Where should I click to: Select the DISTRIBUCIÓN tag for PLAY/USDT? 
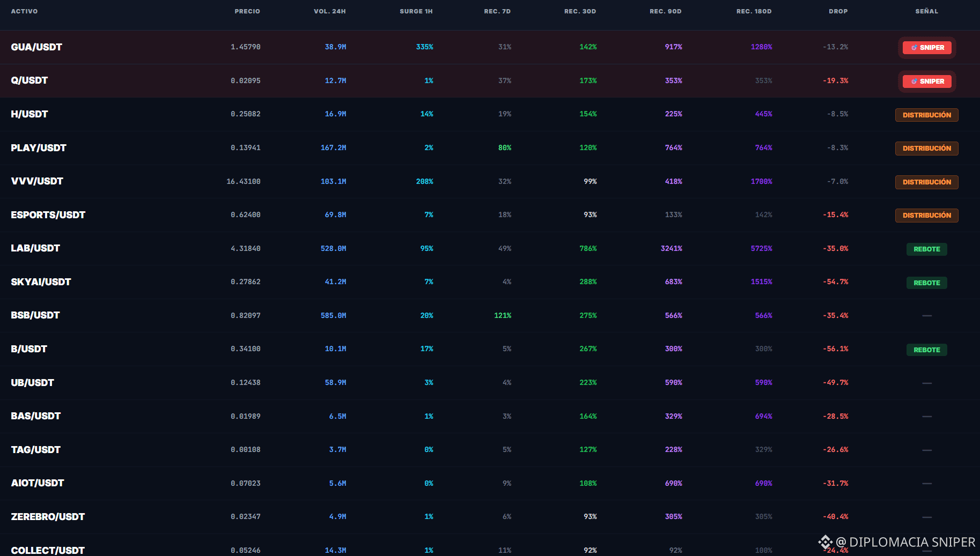point(926,149)
